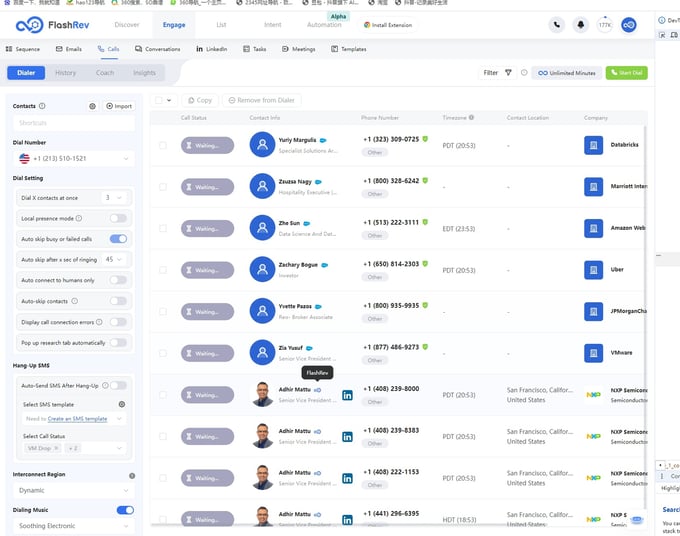
Task: Click the FlashRev logo
Action: [x=52, y=25]
